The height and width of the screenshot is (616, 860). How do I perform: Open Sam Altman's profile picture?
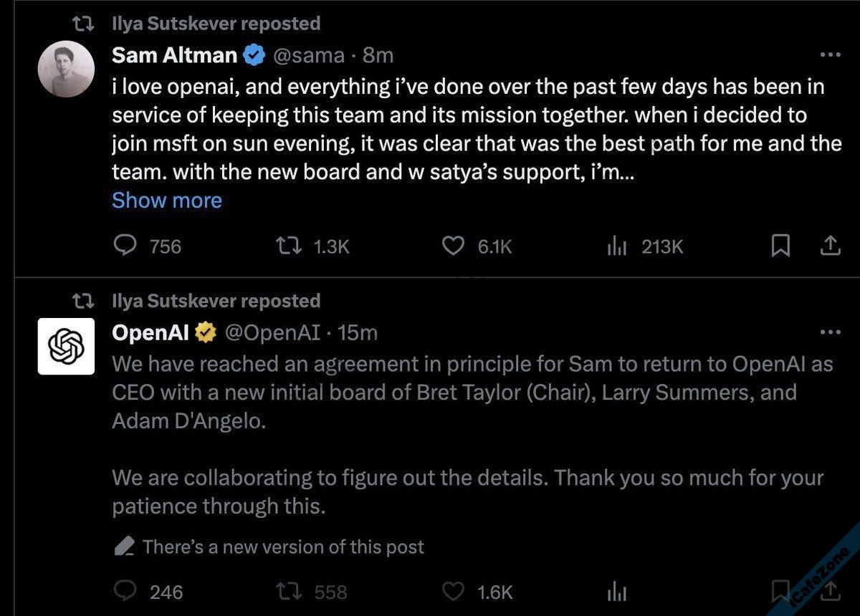(x=66, y=69)
